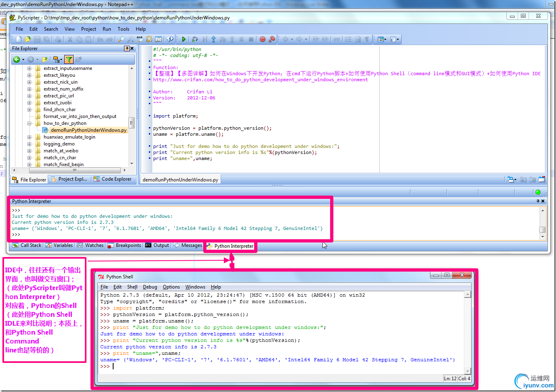Open the Run menu in PyScripter

click(107, 29)
